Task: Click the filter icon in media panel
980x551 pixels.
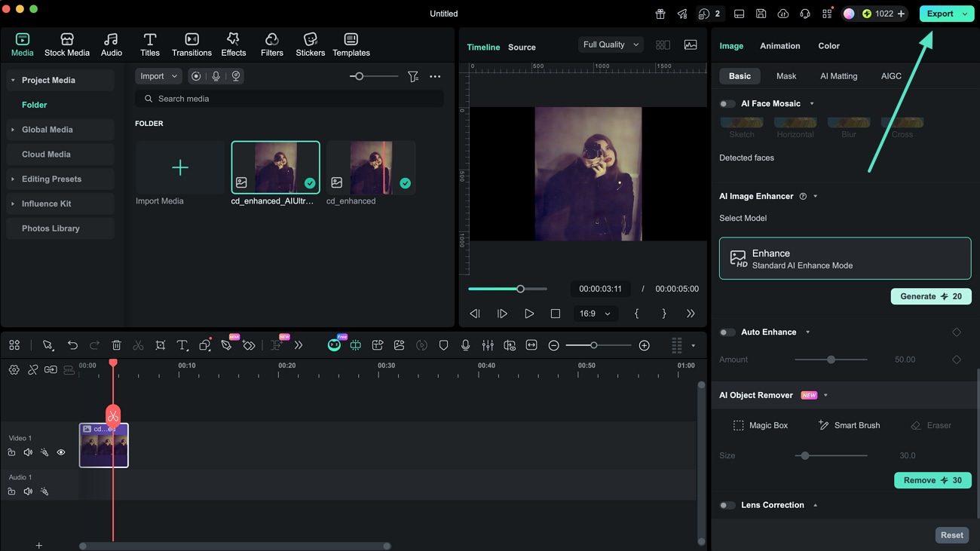Action: pos(413,76)
